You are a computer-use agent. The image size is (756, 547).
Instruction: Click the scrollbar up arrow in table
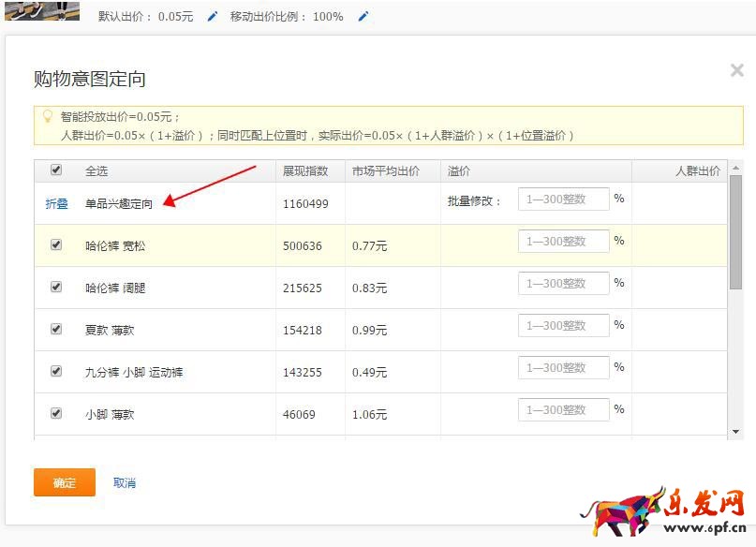coord(735,168)
